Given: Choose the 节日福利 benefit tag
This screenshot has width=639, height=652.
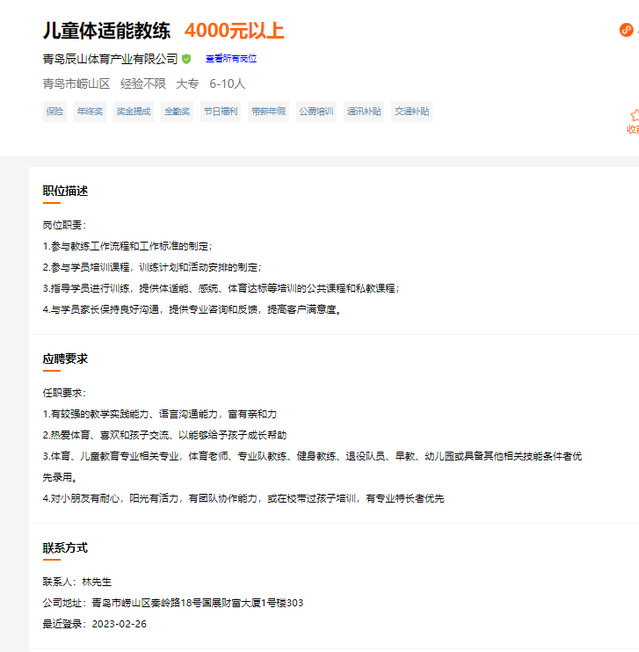Looking at the screenshot, I should (x=221, y=111).
